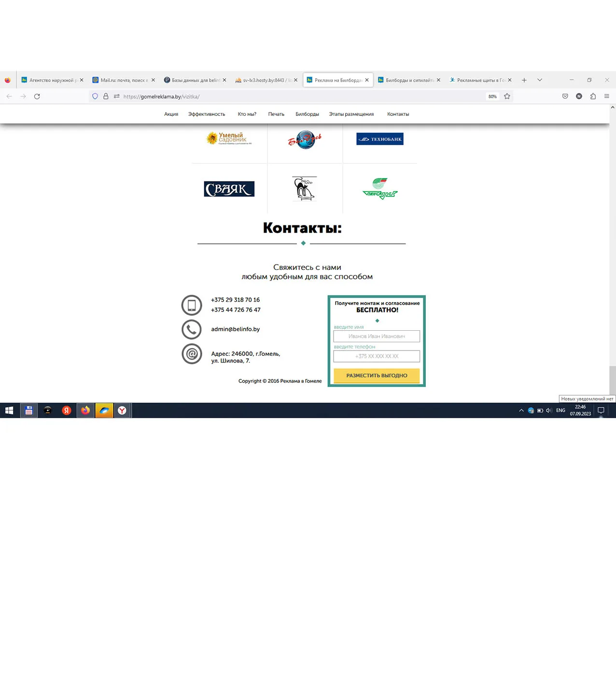Click the 80% zoom level indicator
This screenshot has height=688, width=616.
coord(492,97)
